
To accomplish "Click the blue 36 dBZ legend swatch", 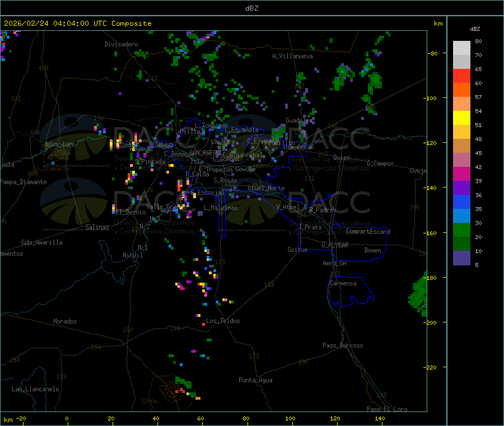I will click(x=461, y=202).
